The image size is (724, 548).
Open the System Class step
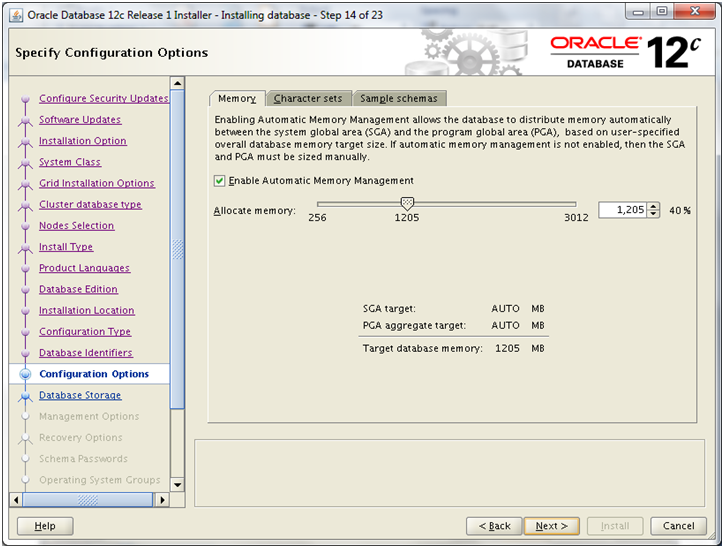point(70,162)
